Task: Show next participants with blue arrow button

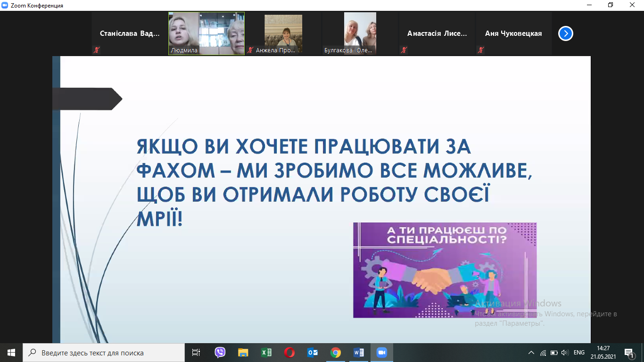Action: click(565, 33)
